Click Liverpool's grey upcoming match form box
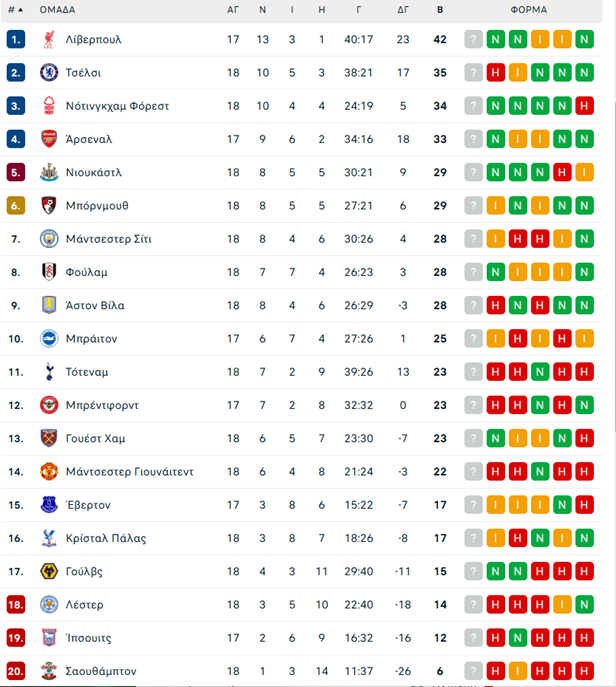Image resolution: width=616 pixels, height=687 pixels. (x=474, y=39)
